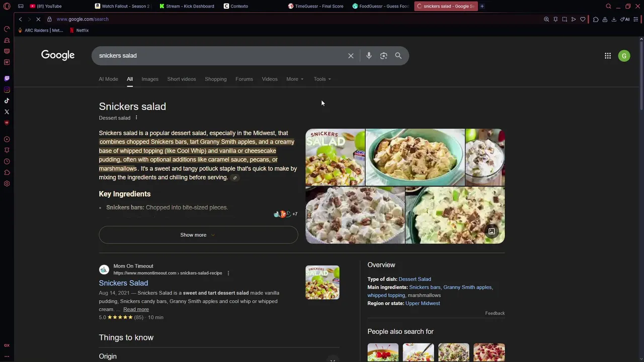Switch to Watch Fallout tab

coord(122,6)
